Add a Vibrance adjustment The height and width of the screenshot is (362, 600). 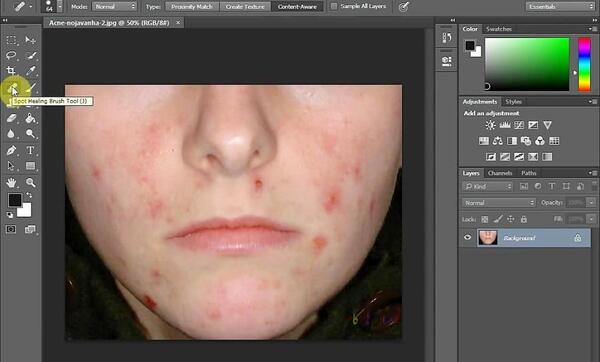[547, 125]
